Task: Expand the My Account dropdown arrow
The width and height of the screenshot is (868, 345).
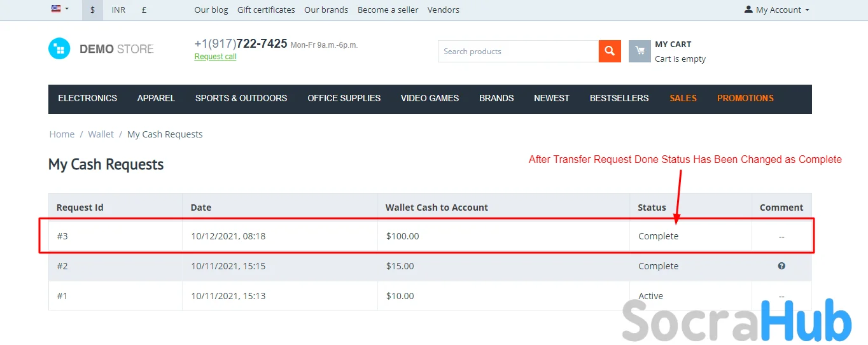Action: (x=808, y=10)
